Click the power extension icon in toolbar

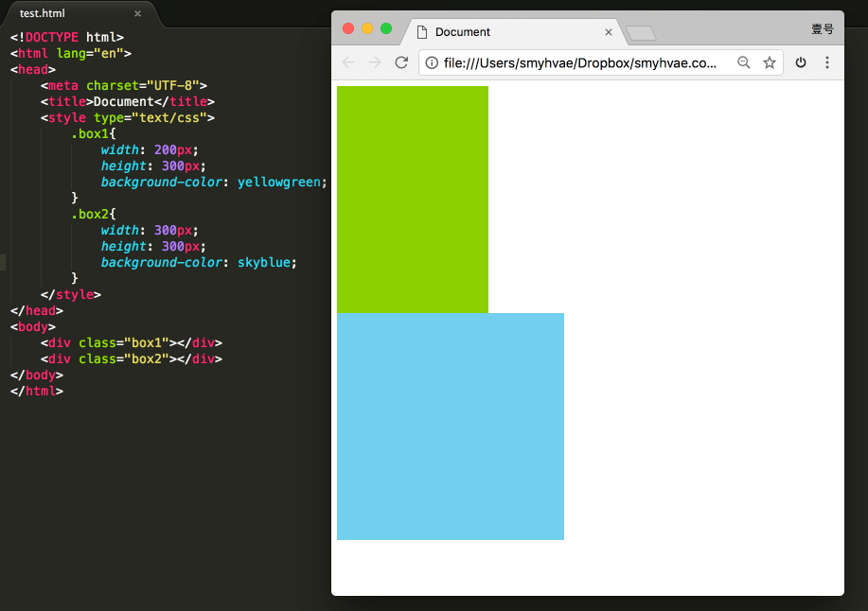[x=801, y=62]
